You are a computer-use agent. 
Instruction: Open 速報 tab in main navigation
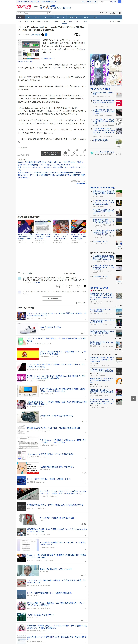(x=28, y=17)
